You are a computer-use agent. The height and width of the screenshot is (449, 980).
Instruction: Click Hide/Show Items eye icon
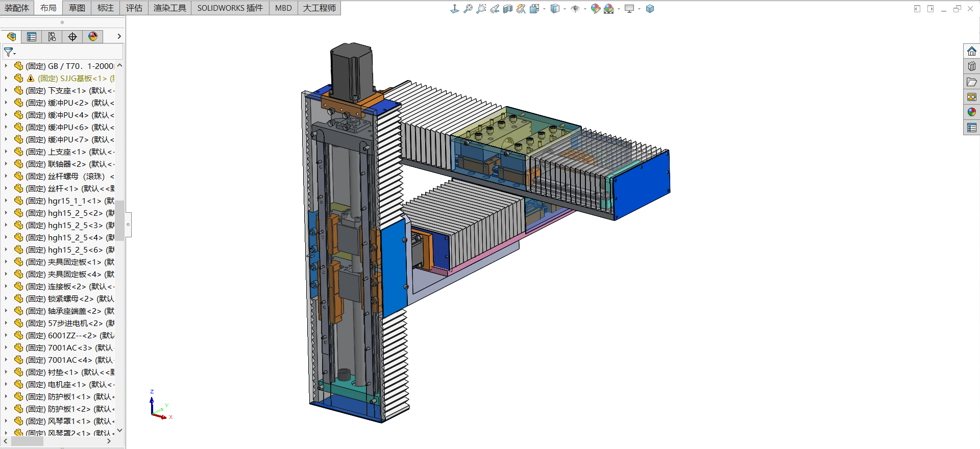tap(575, 9)
